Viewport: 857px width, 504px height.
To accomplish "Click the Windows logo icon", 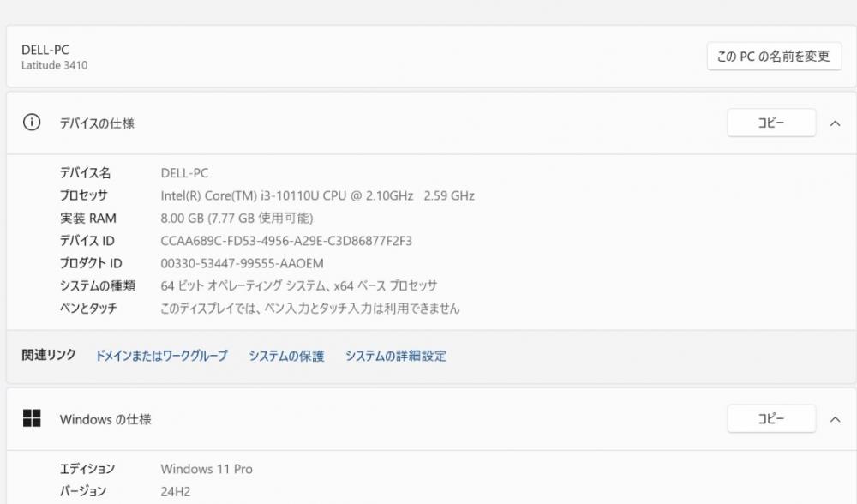I will point(32,418).
